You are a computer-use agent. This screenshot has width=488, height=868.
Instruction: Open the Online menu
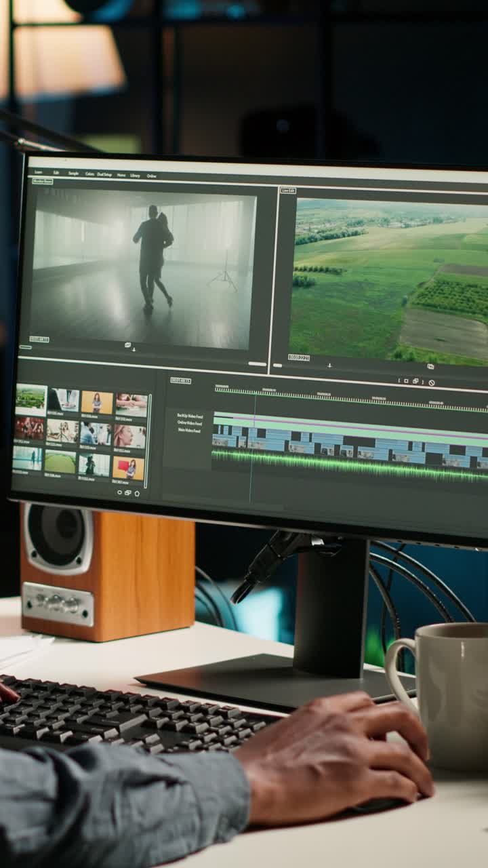point(151,176)
